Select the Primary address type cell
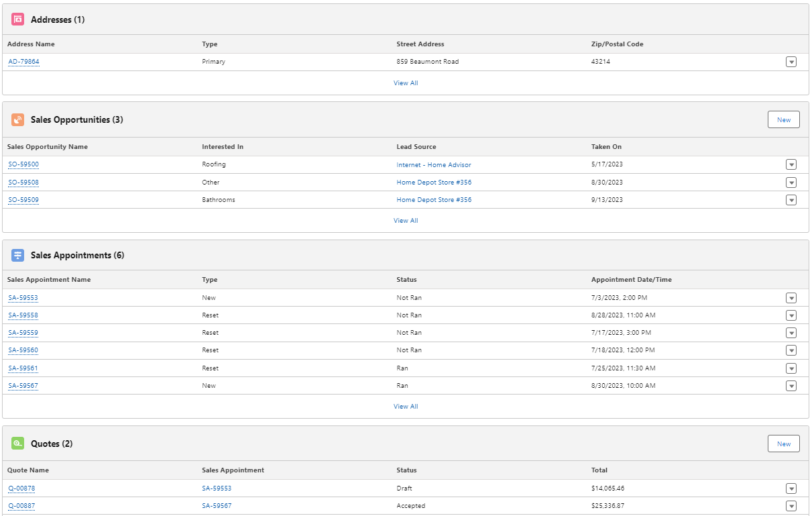This screenshot has width=812, height=516. 214,62
